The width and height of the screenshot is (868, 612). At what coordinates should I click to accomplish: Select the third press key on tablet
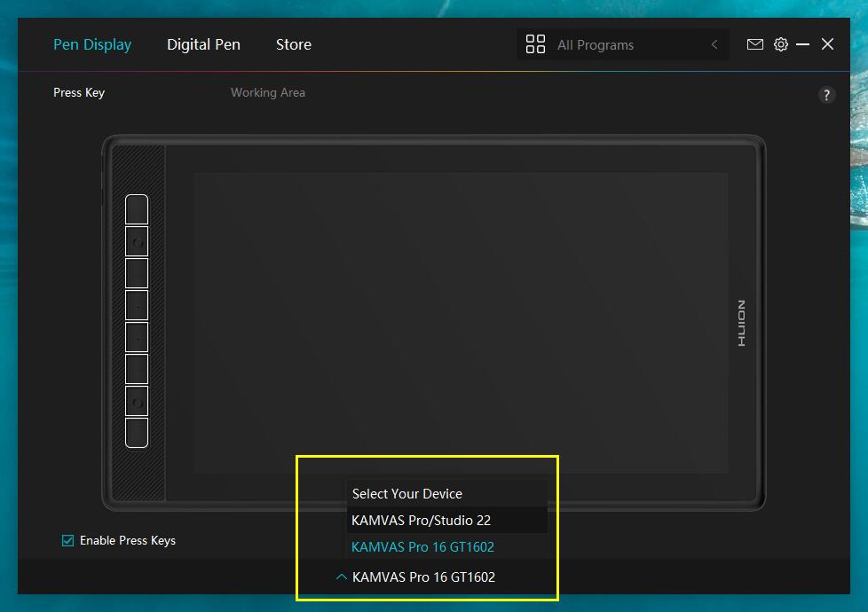tap(137, 273)
